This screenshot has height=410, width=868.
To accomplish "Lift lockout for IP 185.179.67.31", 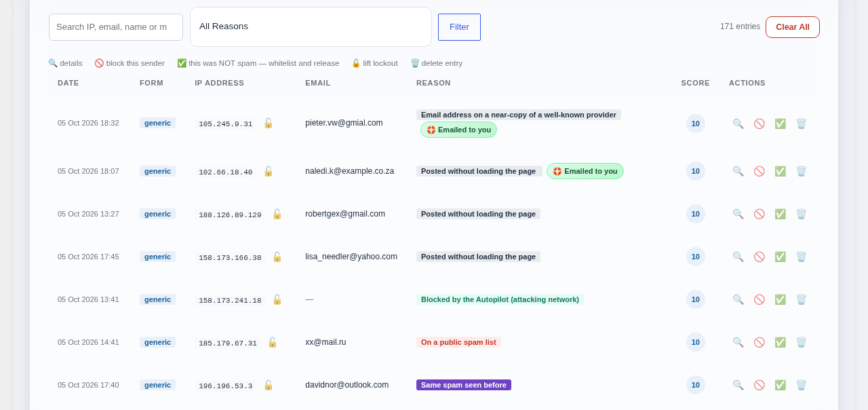I will tap(272, 342).
